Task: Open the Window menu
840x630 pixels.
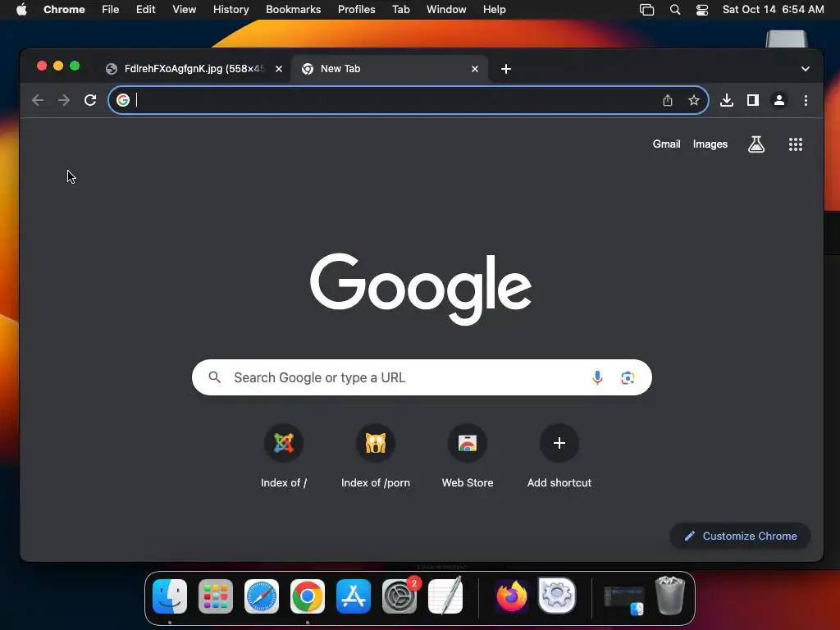Action: pos(446,10)
